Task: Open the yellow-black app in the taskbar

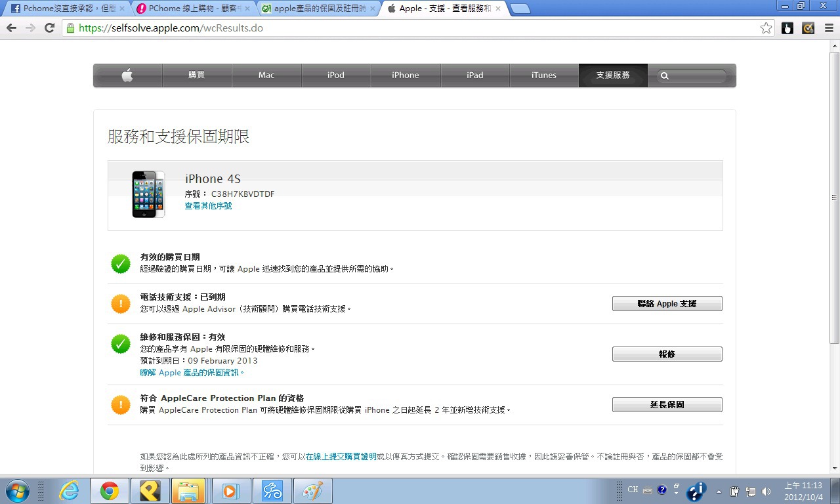Action: click(x=150, y=490)
